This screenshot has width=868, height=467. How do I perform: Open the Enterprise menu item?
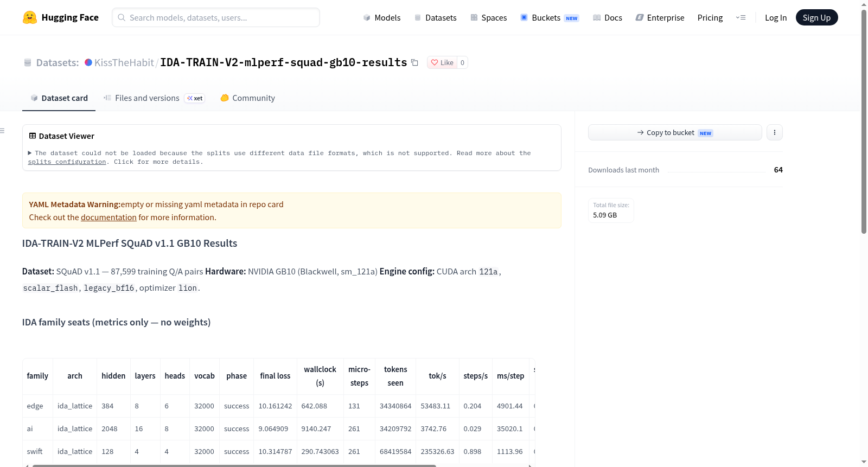pos(660,17)
